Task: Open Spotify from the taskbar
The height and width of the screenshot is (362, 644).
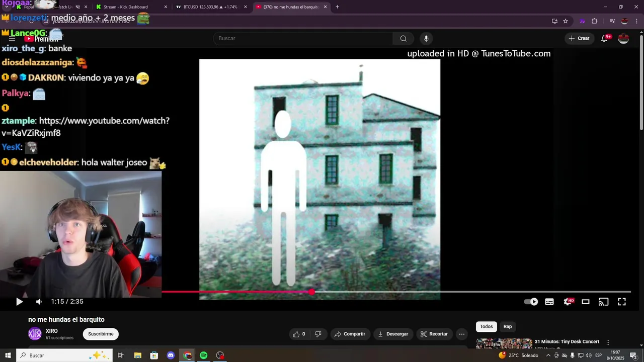Action: click(x=204, y=355)
